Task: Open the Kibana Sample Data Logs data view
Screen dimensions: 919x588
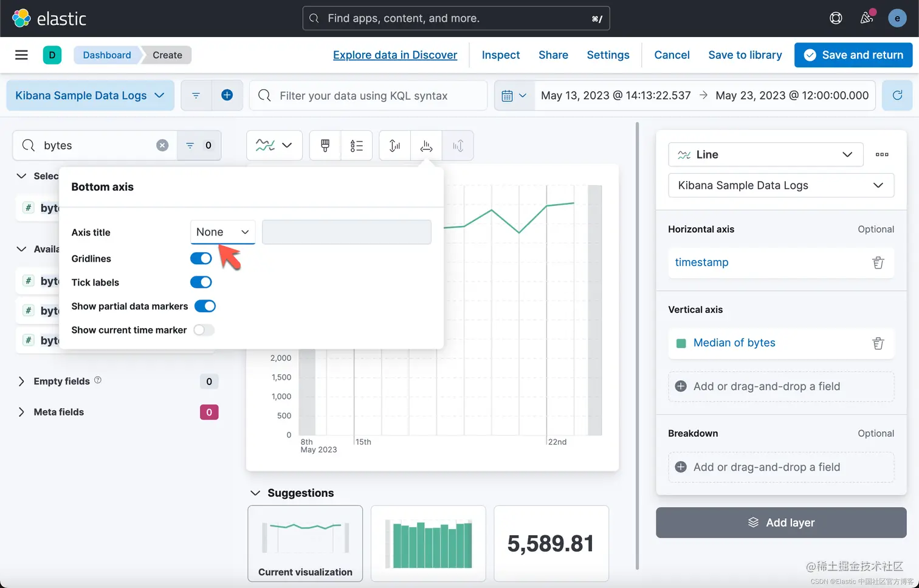Action: tap(90, 95)
